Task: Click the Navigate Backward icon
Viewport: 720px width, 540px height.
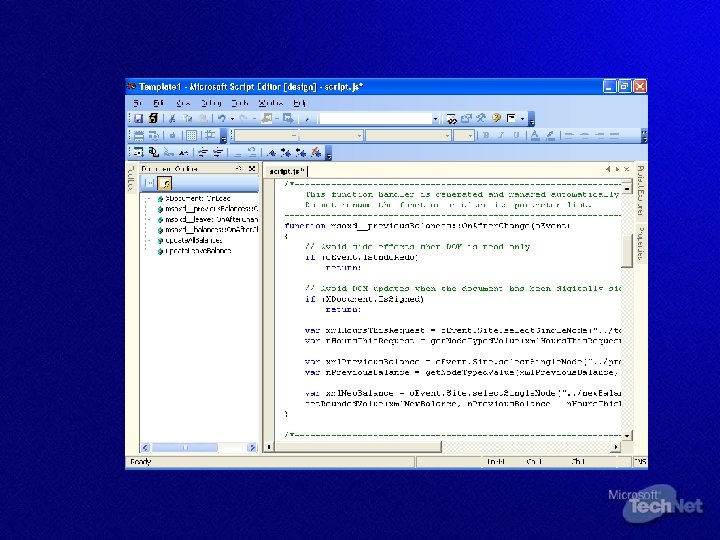Action: pos(266,118)
